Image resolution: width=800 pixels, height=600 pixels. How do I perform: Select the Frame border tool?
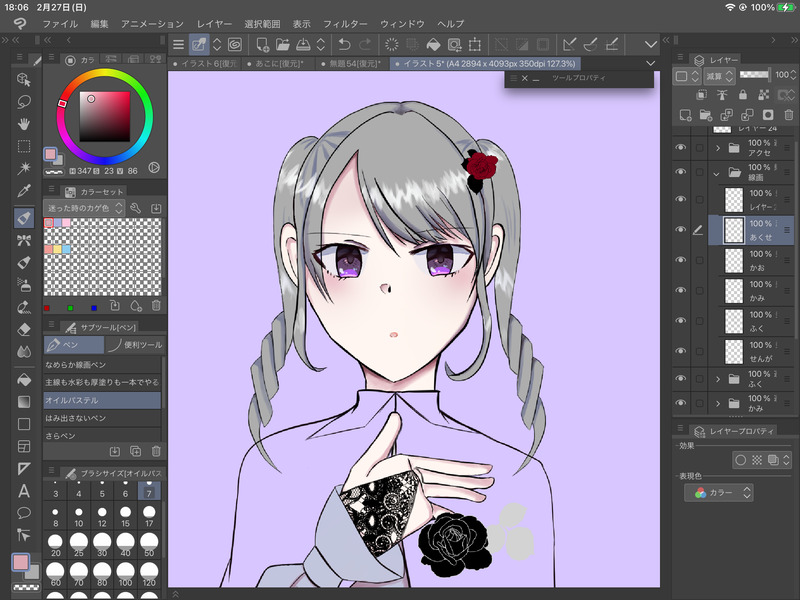(23, 446)
